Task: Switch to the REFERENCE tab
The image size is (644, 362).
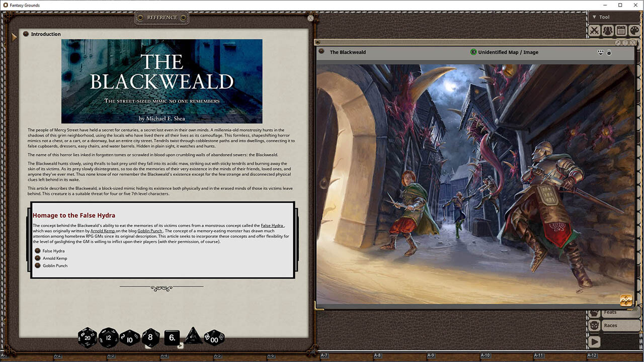Action: [162, 17]
